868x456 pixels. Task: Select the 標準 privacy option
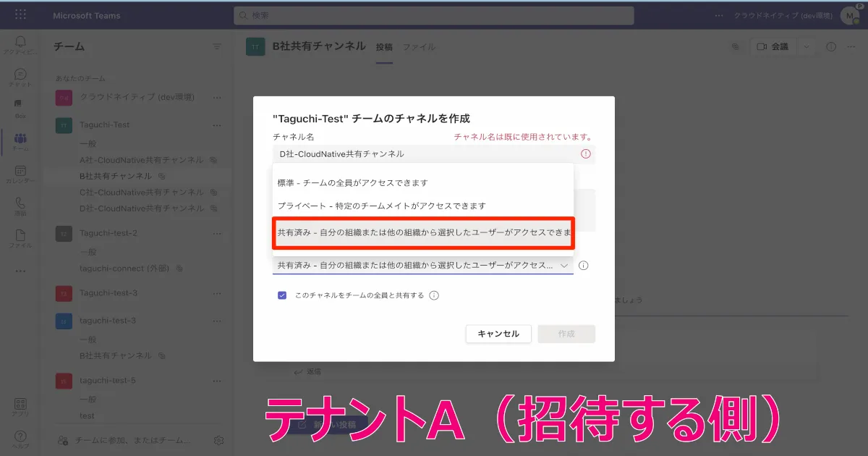click(x=423, y=182)
